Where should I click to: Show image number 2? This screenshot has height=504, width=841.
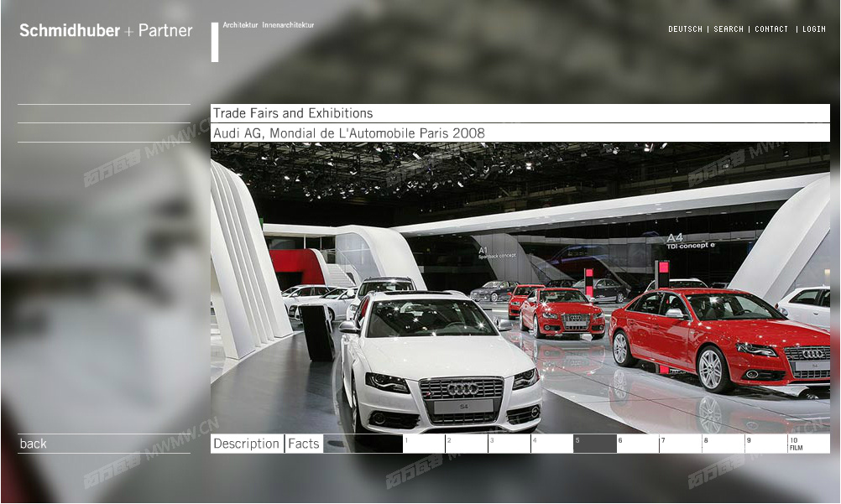pyautogui.click(x=467, y=444)
